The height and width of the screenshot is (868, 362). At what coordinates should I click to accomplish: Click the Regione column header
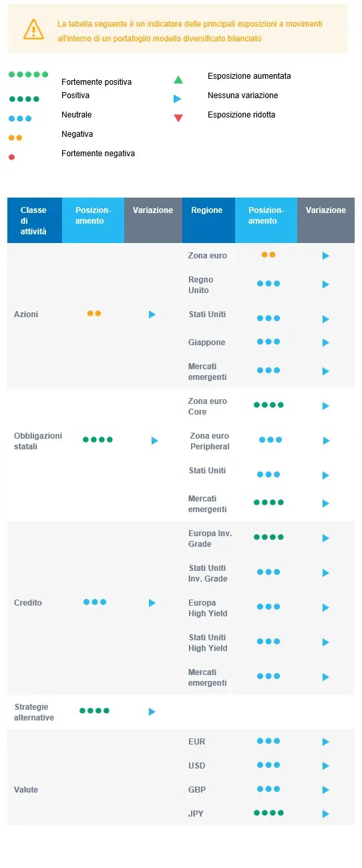point(208,220)
